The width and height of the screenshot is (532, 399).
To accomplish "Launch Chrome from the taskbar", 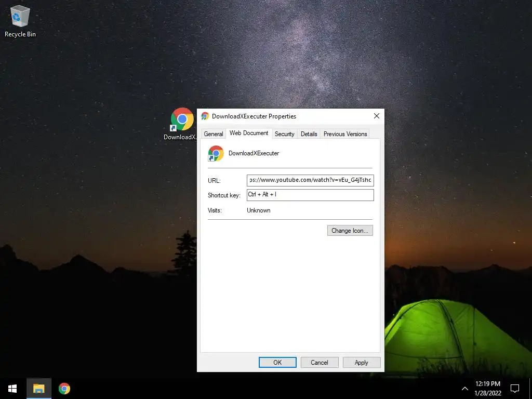I will (64, 389).
